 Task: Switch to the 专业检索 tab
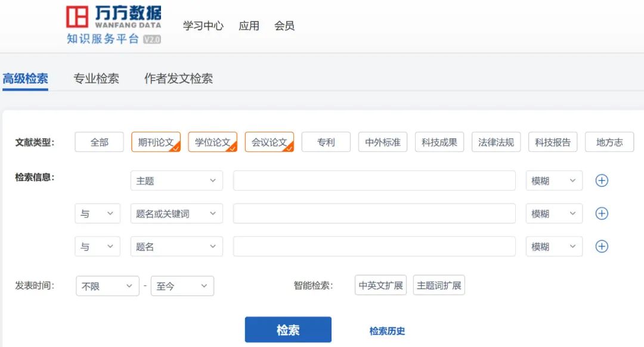click(x=96, y=79)
